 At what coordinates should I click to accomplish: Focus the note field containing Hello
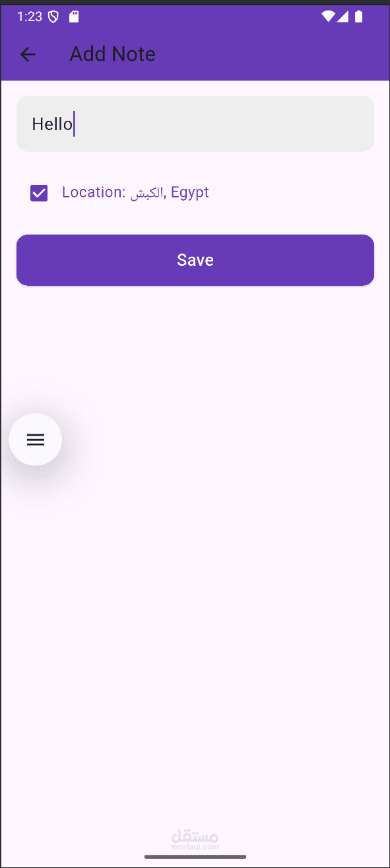195,123
